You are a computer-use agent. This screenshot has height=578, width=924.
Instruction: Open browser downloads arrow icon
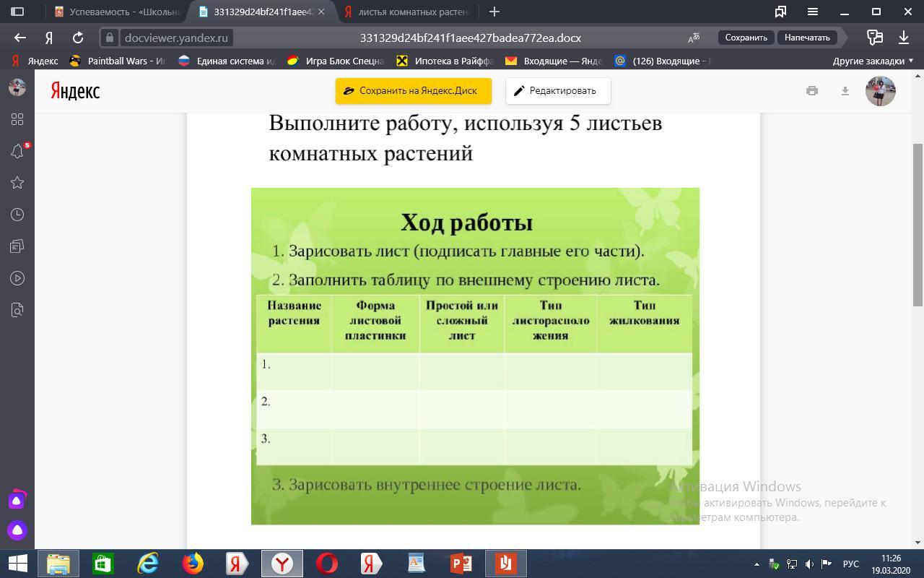(904, 38)
